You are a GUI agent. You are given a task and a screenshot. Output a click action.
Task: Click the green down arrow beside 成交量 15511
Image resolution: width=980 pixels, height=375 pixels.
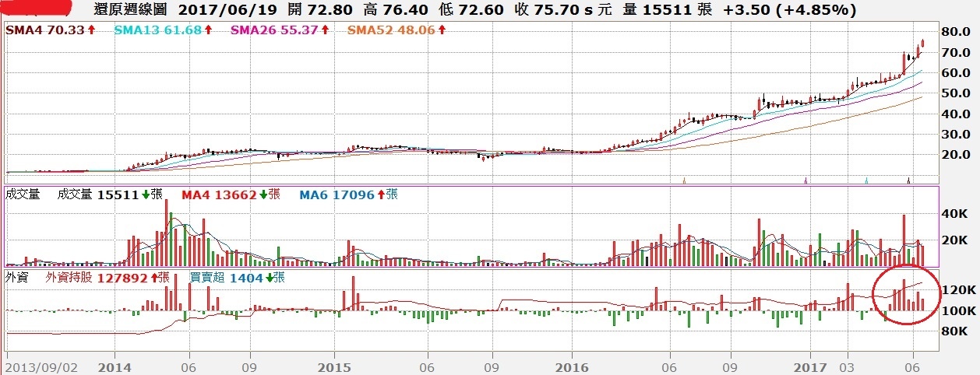click(145, 195)
